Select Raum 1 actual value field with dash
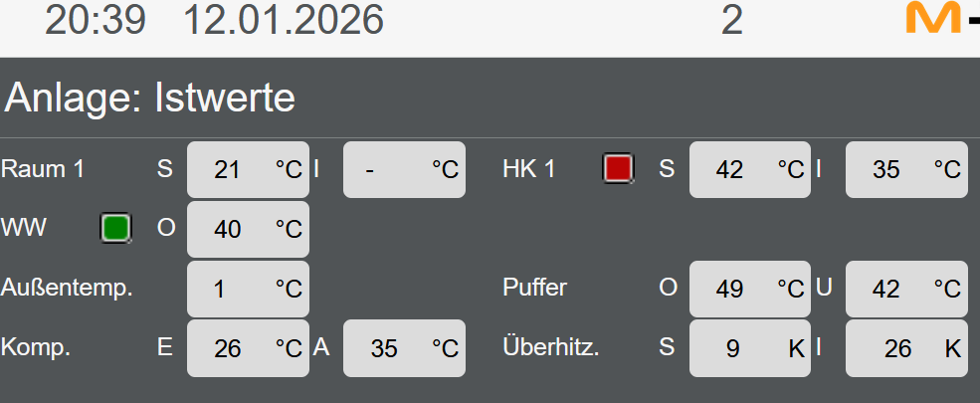The width and height of the screenshot is (980, 403). coord(404,169)
